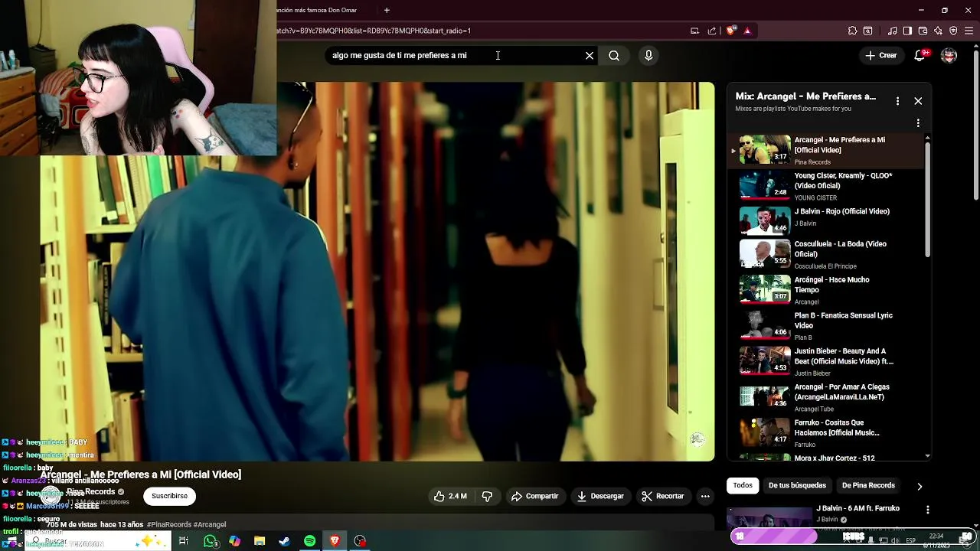Viewport: 980px width, 551px height.
Task: Close the Mix playlist panel
Action: point(918,101)
